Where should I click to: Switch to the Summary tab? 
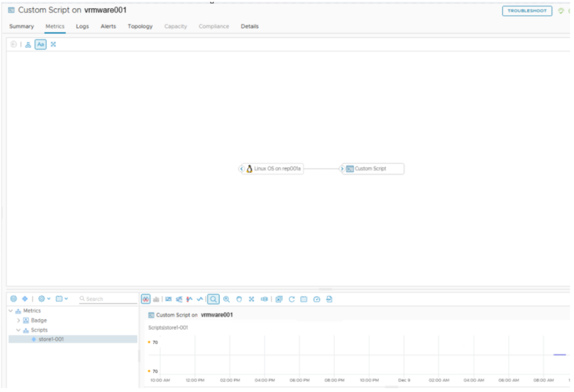[21, 26]
